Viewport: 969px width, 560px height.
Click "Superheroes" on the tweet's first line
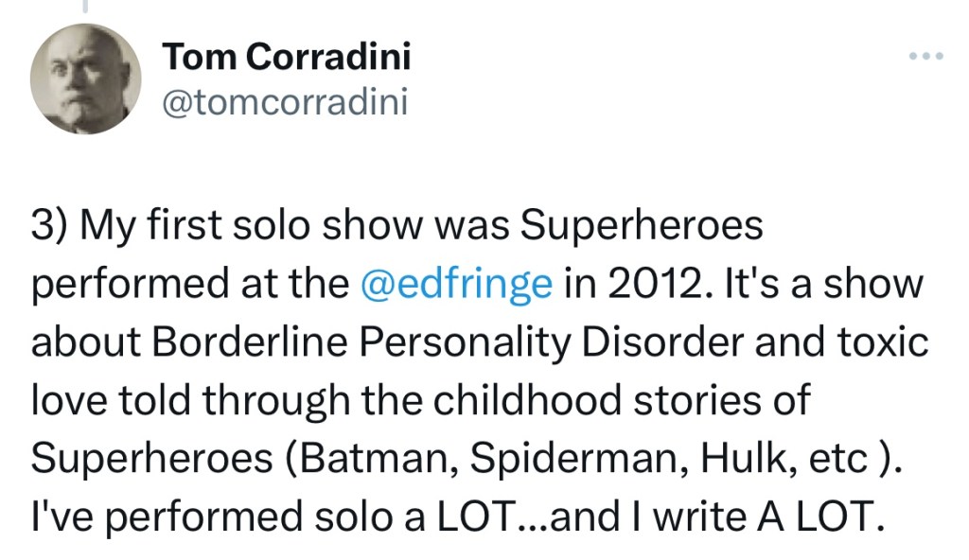tap(643, 225)
